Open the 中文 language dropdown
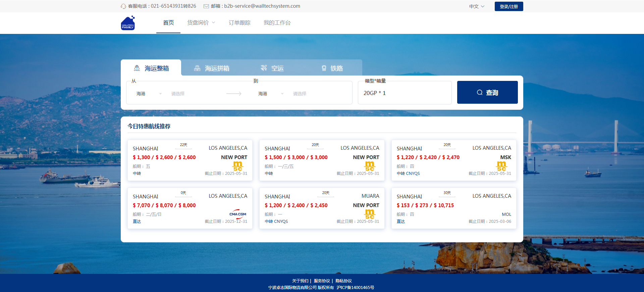This screenshot has height=292, width=644. click(477, 6)
